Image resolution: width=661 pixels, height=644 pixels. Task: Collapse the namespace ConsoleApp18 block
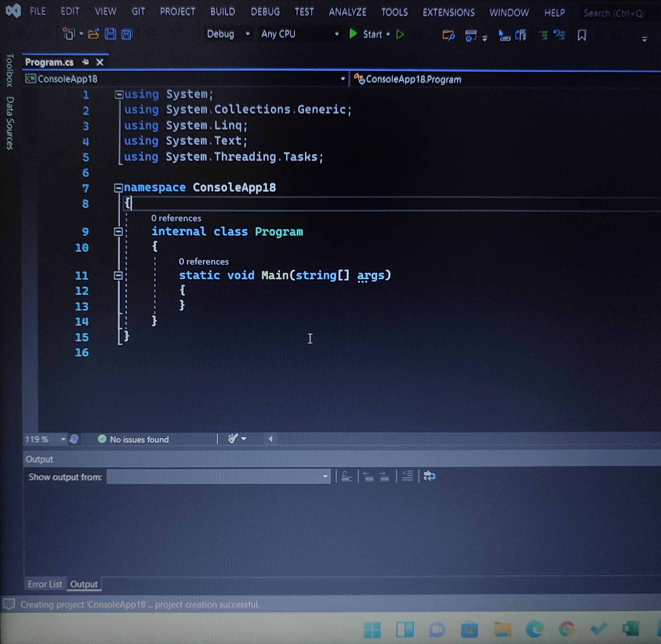click(x=118, y=188)
